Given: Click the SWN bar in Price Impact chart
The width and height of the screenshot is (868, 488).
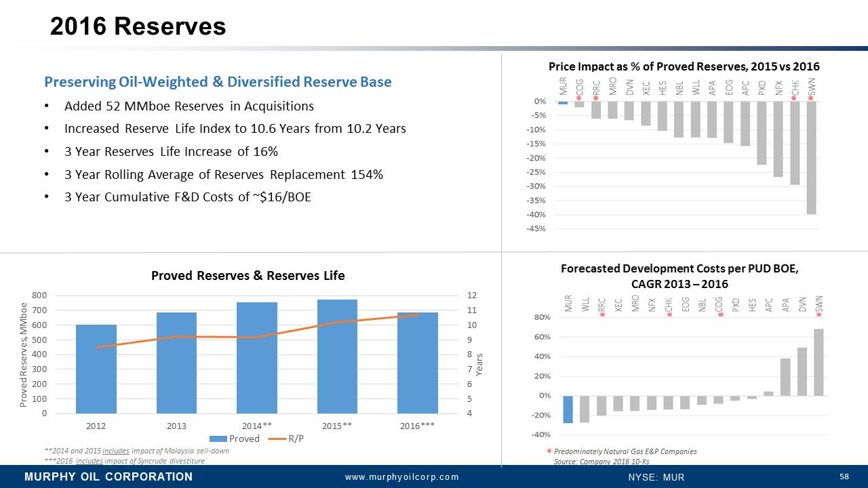Looking at the screenshot, I should (812, 157).
